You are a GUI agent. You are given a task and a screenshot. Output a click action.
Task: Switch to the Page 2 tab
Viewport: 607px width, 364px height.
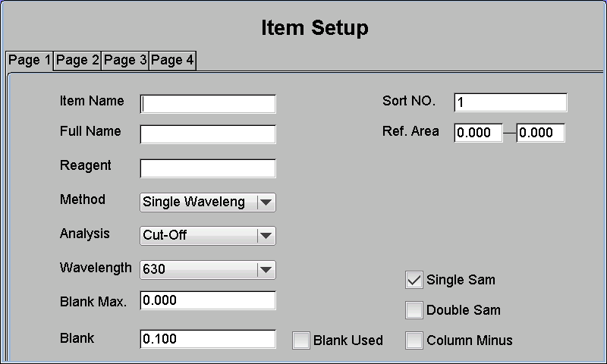click(77, 61)
